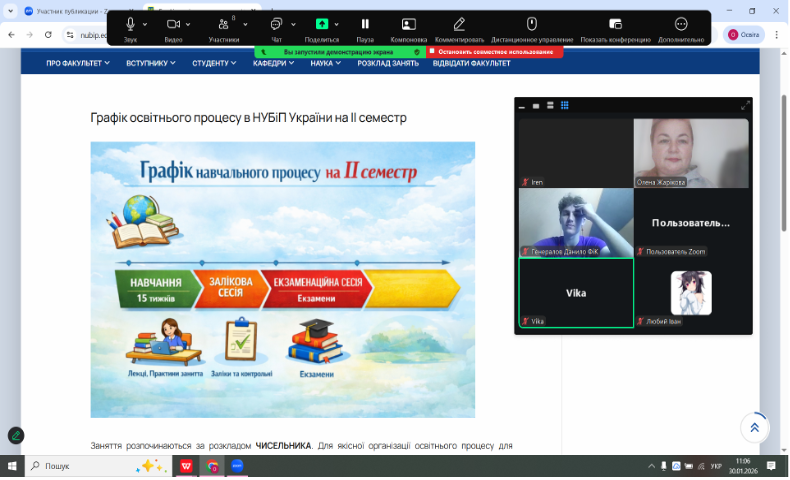Click the page vertical scrollbar
Image resolution: width=790 pixels, height=480 pixels.
coord(784,161)
